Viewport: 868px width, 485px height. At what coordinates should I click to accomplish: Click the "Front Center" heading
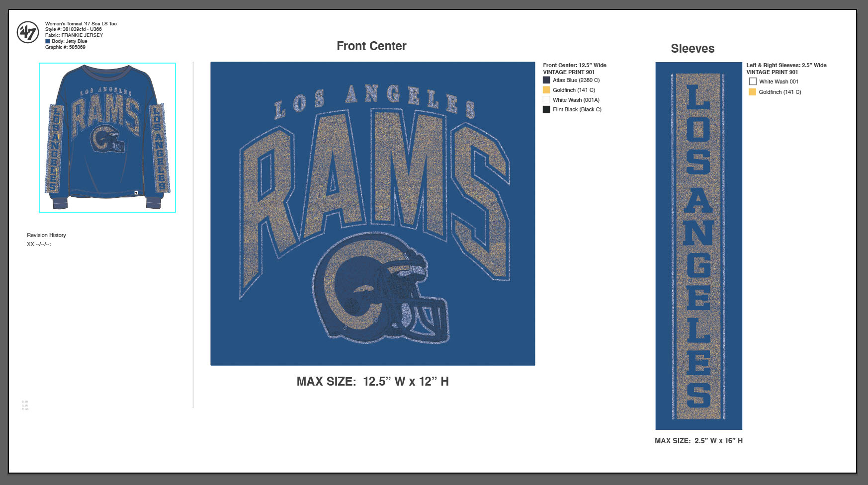[x=371, y=46]
